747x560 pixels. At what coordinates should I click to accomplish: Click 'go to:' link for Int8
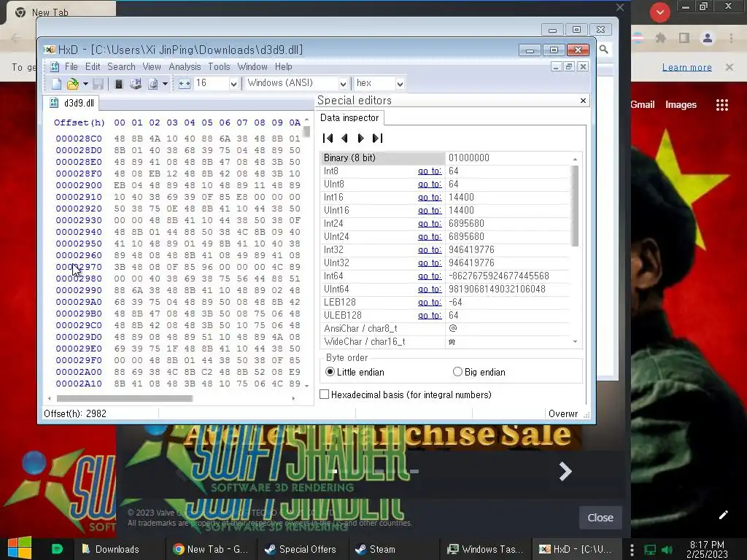tap(430, 171)
